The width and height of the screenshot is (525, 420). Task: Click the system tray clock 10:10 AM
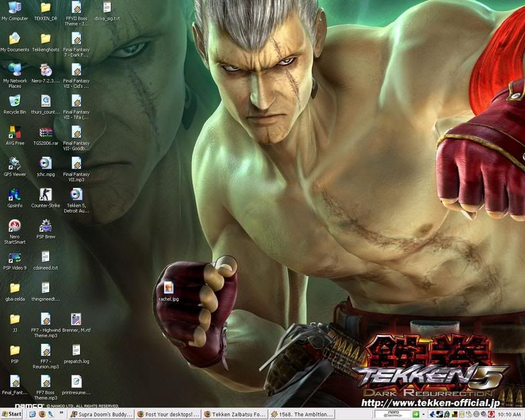[509, 415]
